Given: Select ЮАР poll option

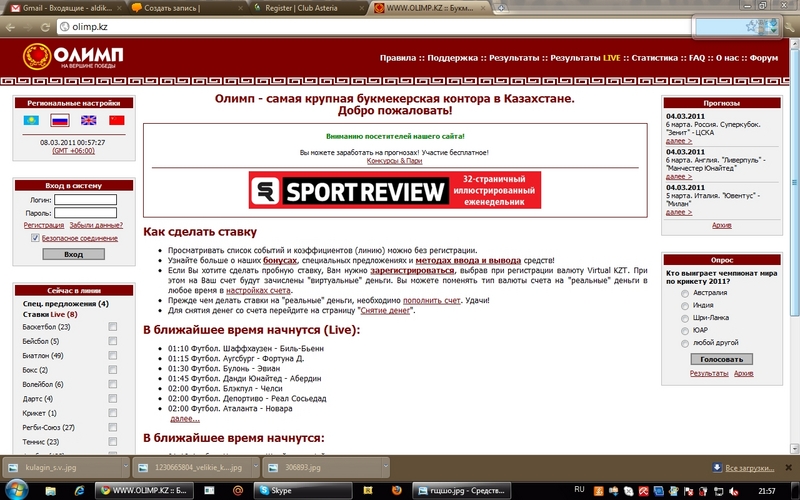Looking at the screenshot, I should (685, 331).
